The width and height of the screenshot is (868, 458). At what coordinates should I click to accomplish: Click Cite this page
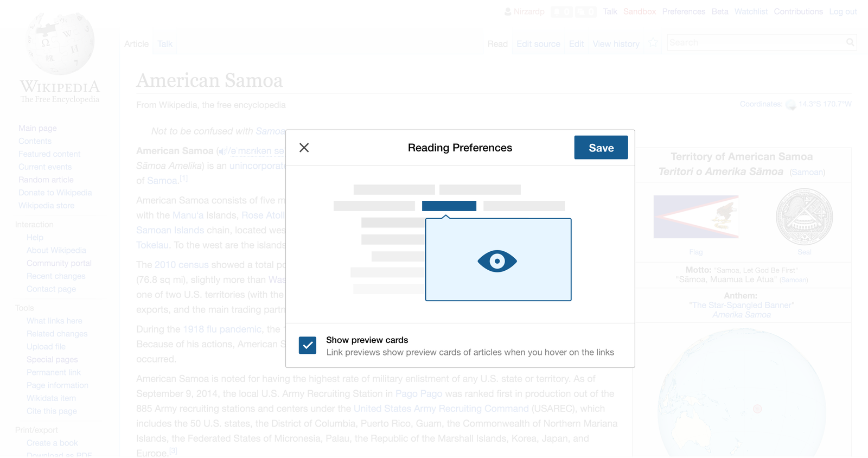pos(52,411)
